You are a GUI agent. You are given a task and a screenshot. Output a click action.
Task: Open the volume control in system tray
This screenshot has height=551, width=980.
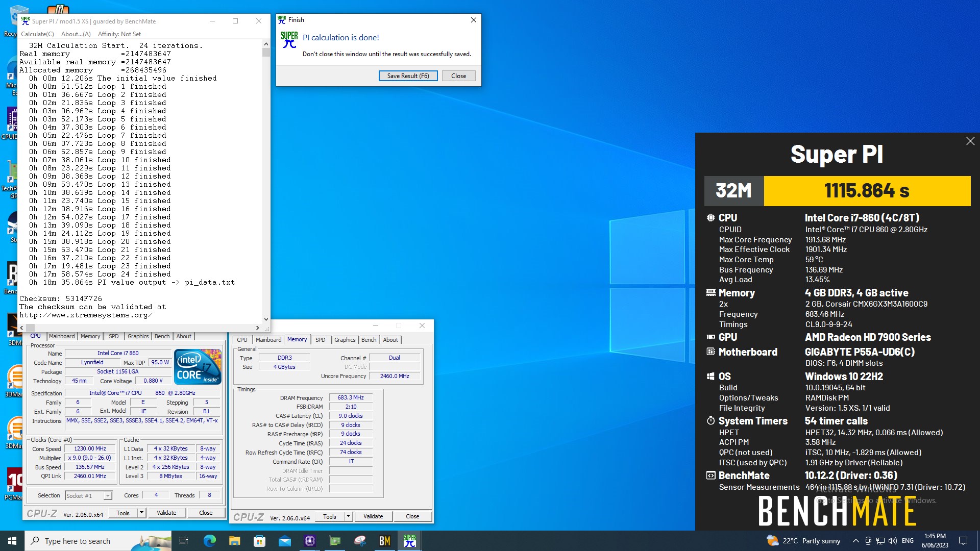pos(893,541)
